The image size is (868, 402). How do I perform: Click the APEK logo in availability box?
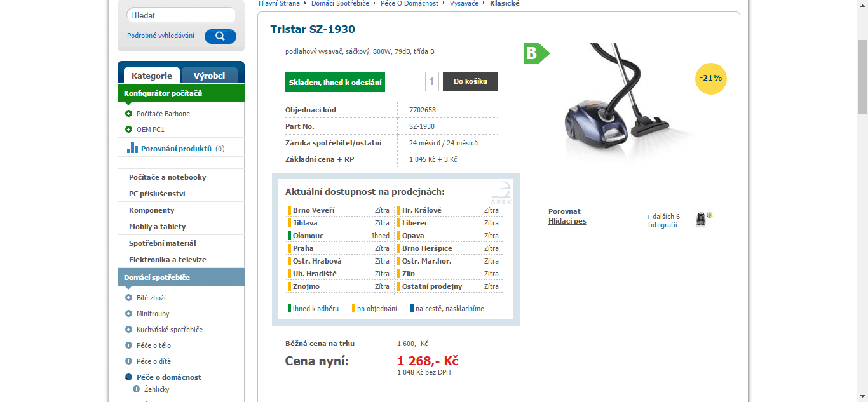coord(501,193)
